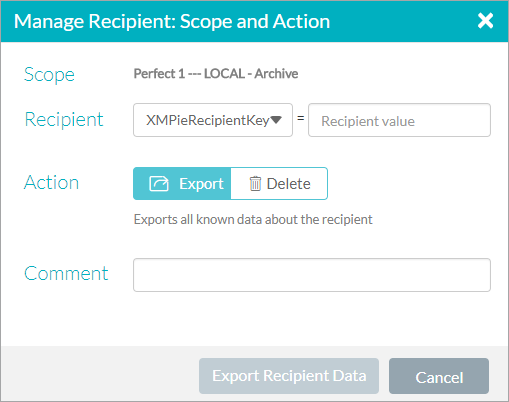Viewport: 509px width, 402px height.
Task: Click the equals sign between recipient fields
Action: tap(301, 118)
